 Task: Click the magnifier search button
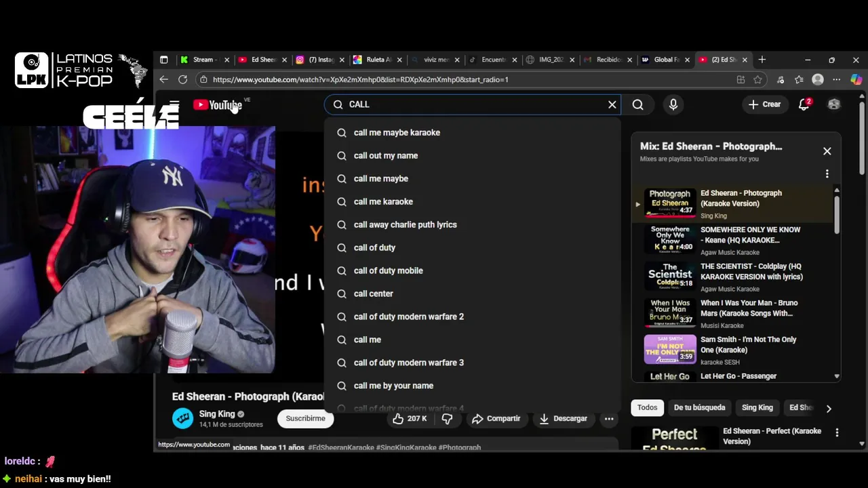(638, 104)
